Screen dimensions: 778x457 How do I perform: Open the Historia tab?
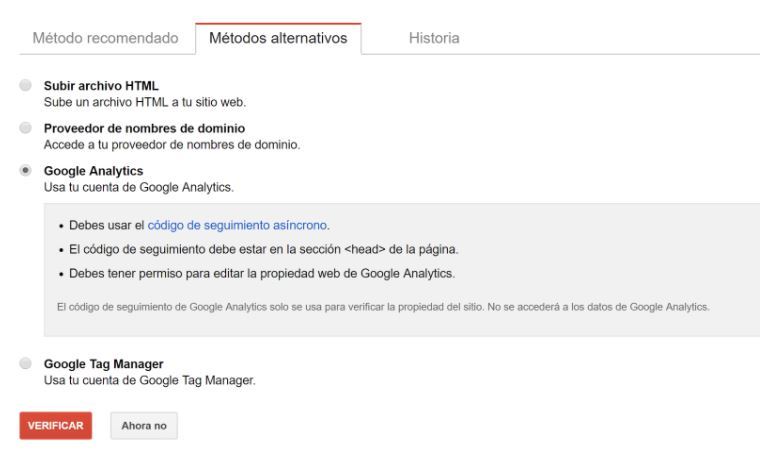click(434, 38)
